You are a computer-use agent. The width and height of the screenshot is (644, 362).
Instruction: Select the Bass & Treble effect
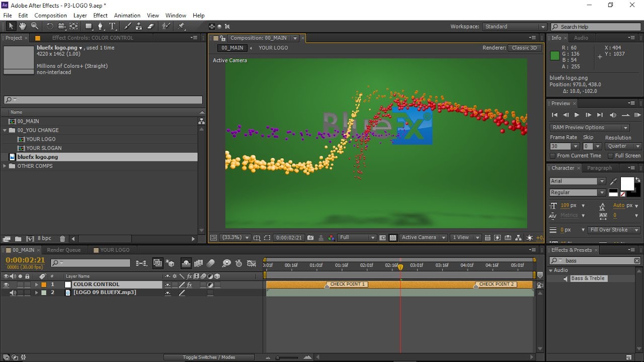[588, 279]
